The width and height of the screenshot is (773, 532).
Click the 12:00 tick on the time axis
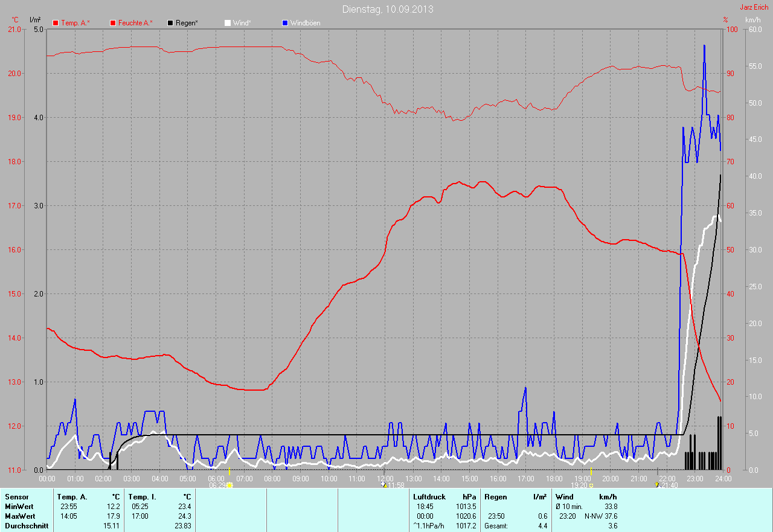click(385, 478)
